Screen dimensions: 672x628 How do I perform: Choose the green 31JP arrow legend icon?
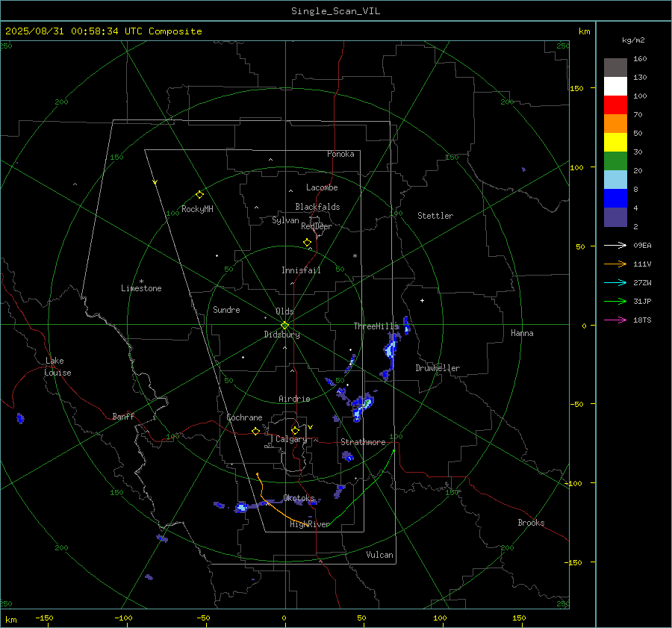pyautogui.click(x=615, y=302)
